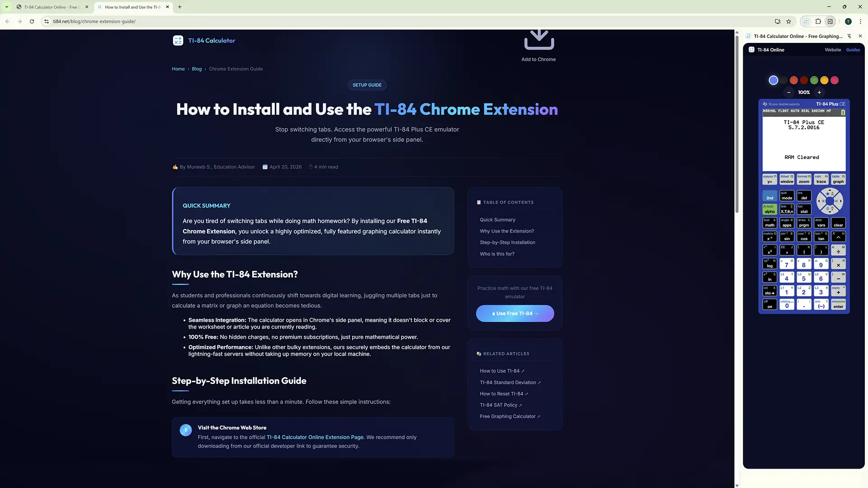Tap the number 7 key on the calculator
Viewport: 868px width, 488px height.
pyautogui.click(x=787, y=264)
